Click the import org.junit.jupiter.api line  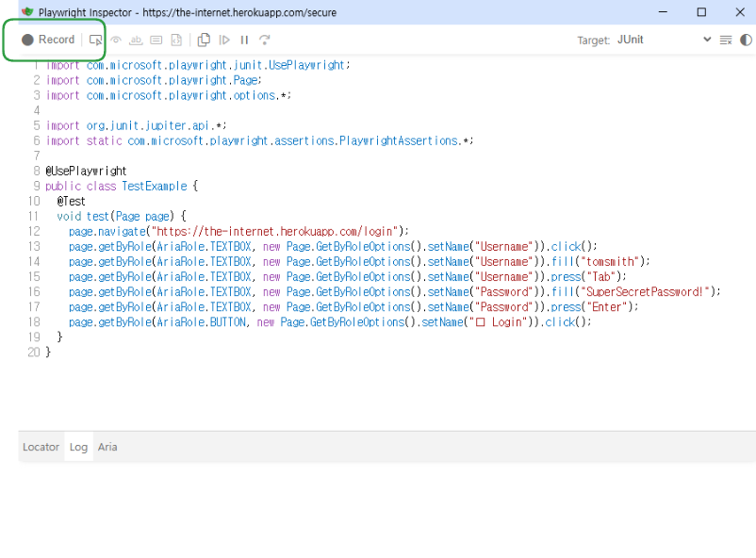pos(136,125)
